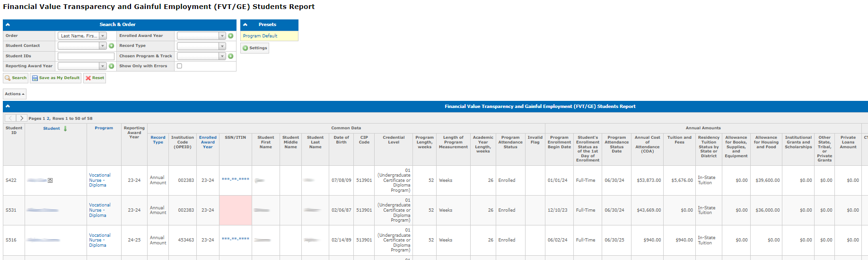This screenshot has height=260, width=868.
Task: Click the $53,873.00 cost of attendance value
Action: pos(649,180)
